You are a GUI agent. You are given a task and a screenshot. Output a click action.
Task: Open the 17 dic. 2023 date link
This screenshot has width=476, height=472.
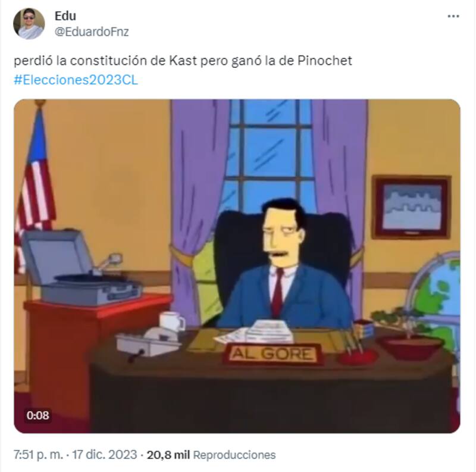[x=105, y=455]
